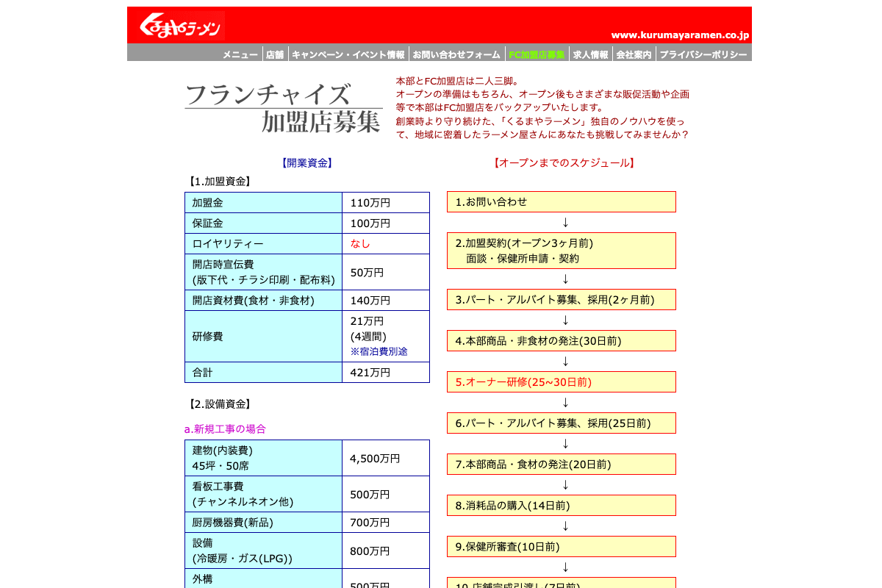Click the red intro paragraph text
Viewport: 882px width, 588px height.
point(542,108)
